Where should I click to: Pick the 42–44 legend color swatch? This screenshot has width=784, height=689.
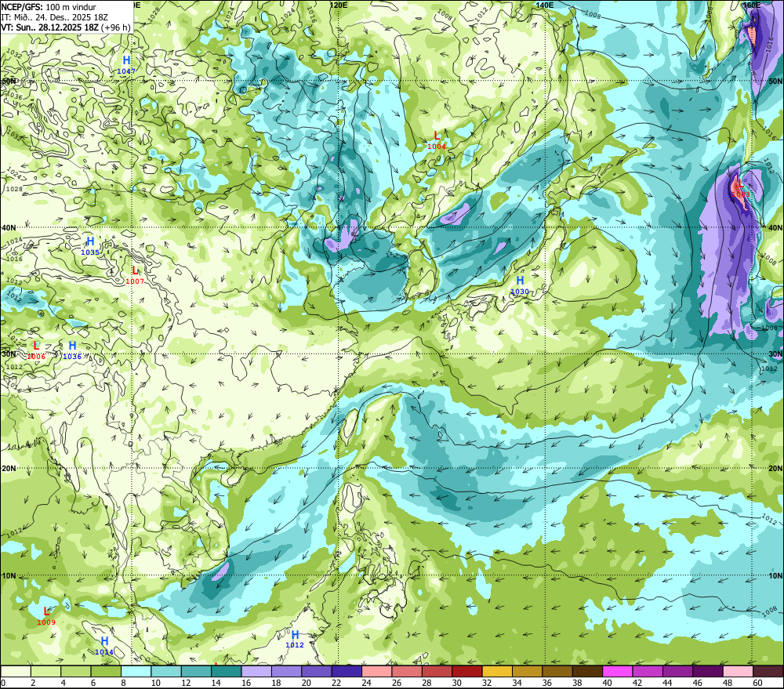coord(648,672)
